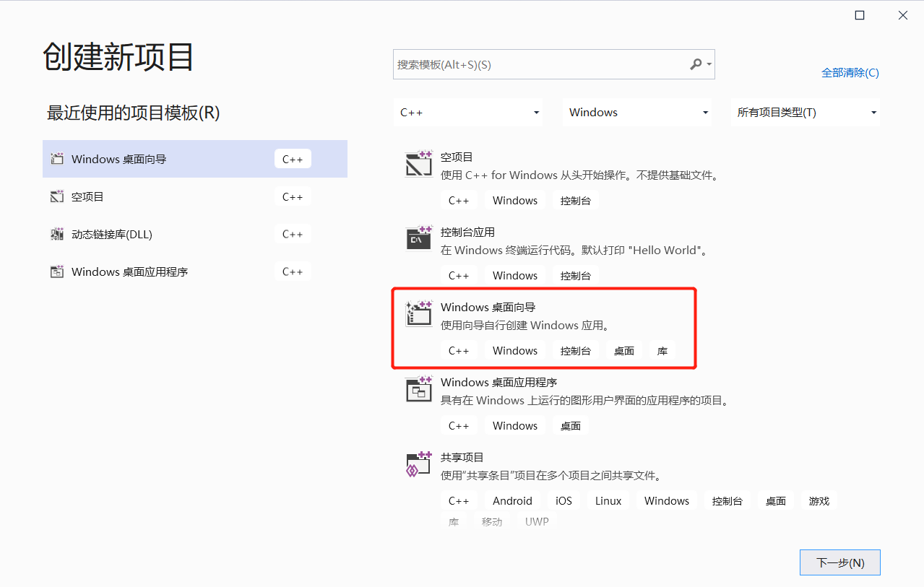Click the 空项目 template icon in results list
Image resolution: width=924 pixels, height=587 pixels.
[x=419, y=164]
